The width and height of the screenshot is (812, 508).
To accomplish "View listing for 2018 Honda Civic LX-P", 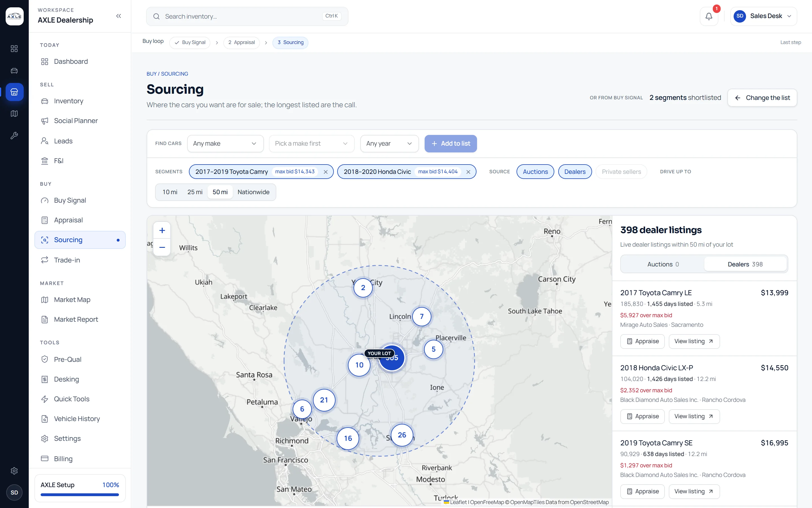I will click(x=694, y=416).
